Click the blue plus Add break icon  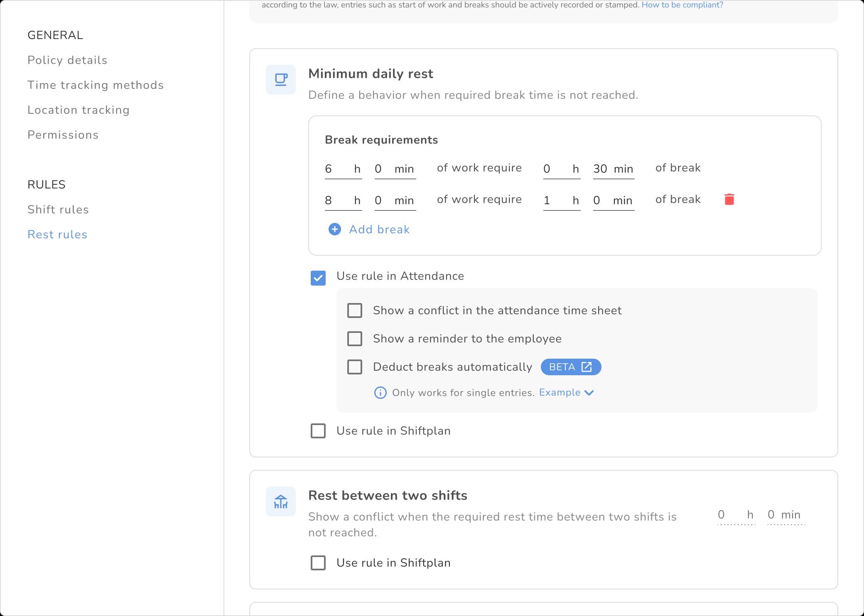tap(334, 230)
